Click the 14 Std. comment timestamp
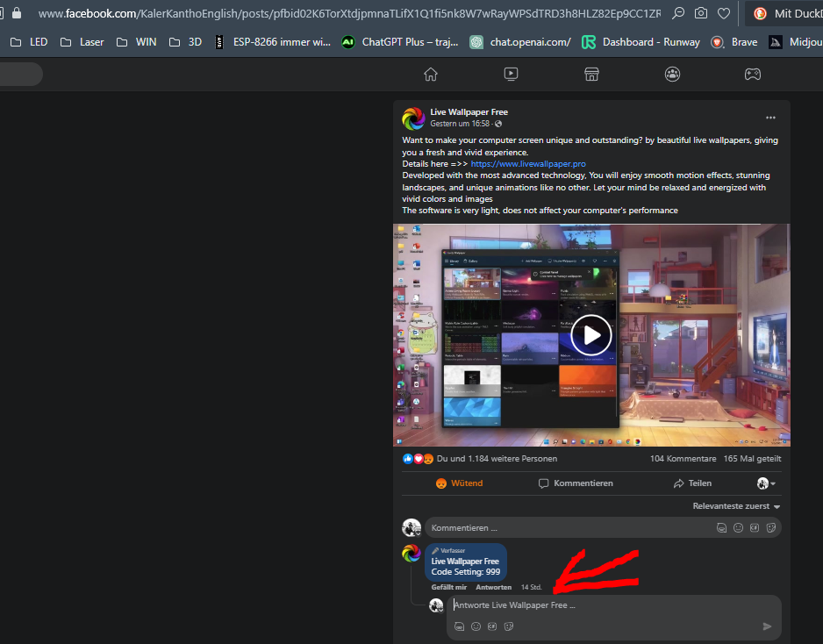The height and width of the screenshot is (644, 823). (x=531, y=587)
